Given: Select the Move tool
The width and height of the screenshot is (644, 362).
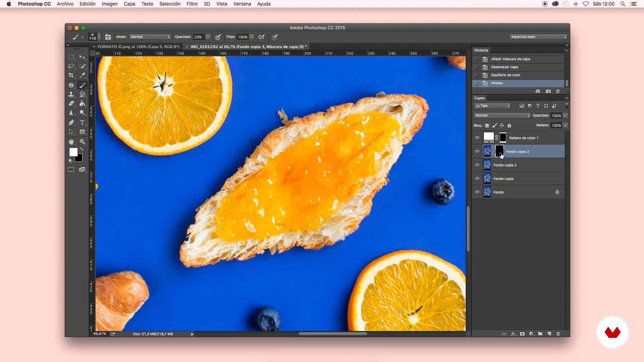Looking at the screenshot, I should point(82,57).
